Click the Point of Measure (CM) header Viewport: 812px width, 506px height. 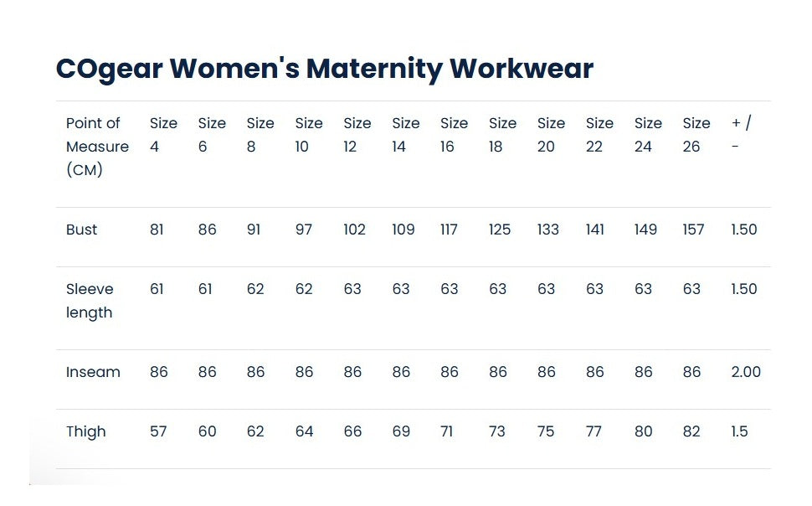97,147
